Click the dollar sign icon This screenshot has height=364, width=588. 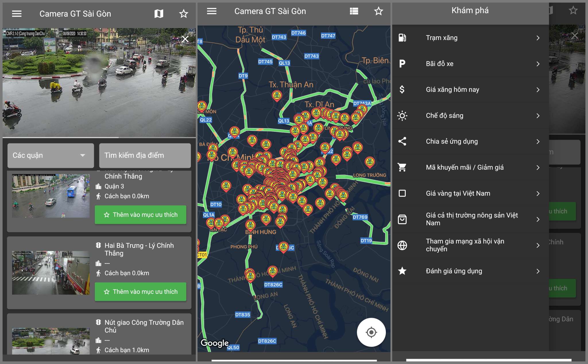[x=402, y=90]
